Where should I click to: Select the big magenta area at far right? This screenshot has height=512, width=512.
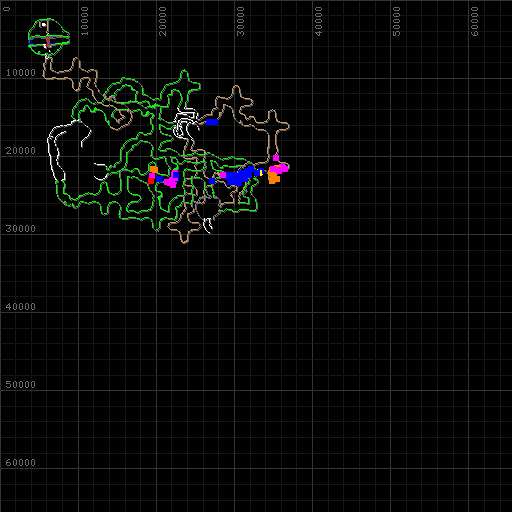click(x=279, y=168)
